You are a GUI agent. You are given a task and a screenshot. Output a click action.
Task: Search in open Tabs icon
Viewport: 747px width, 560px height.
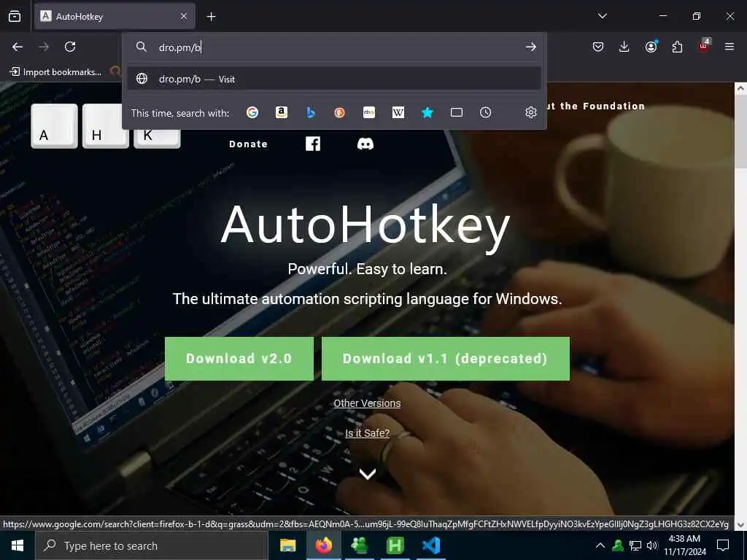click(x=457, y=112)
